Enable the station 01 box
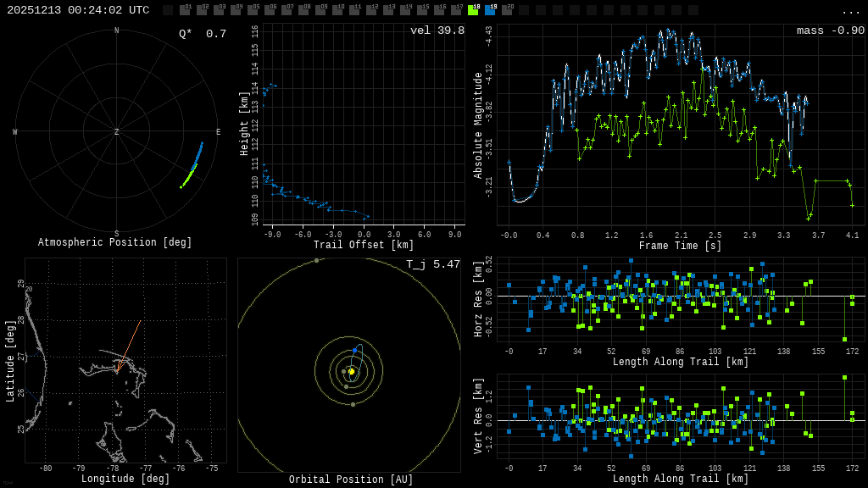The height and width of the screenshot is (488, 868). click(x=185, y=10)
